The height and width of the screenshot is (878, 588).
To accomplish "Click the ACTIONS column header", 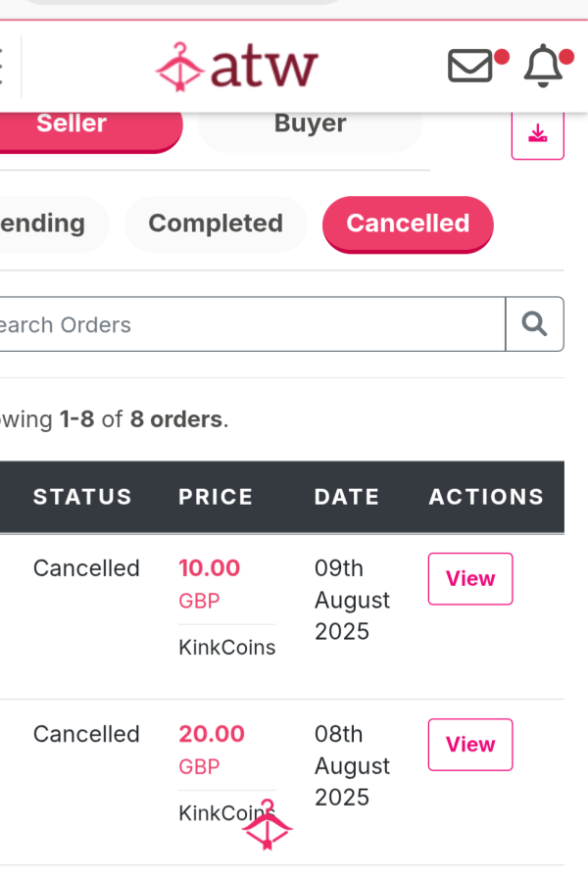I will [487, 497].
